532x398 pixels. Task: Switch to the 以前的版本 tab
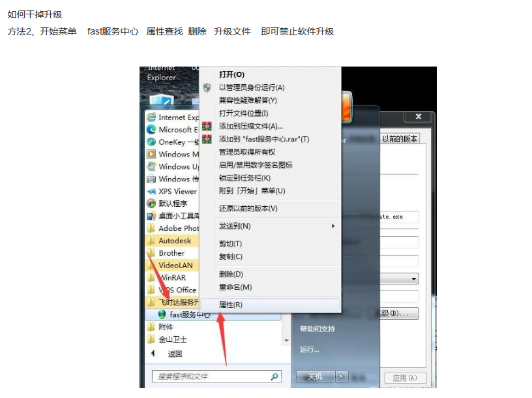400,139
